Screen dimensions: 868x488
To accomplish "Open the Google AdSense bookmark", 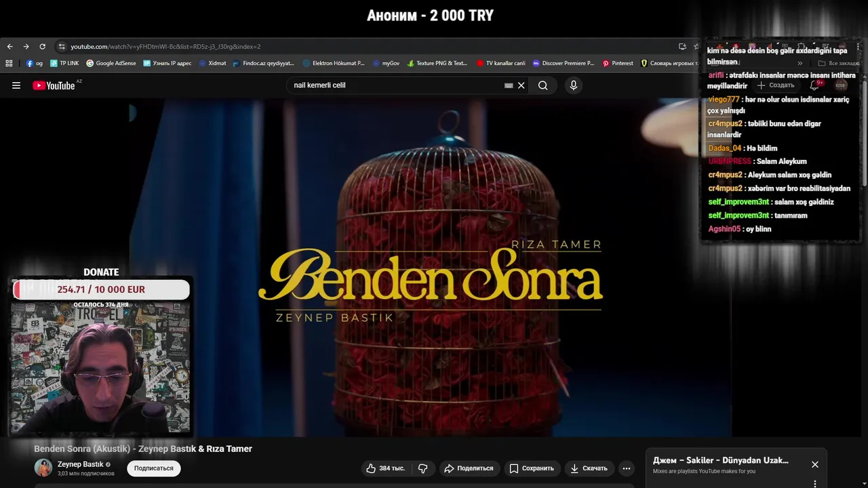I will point(111,63).
